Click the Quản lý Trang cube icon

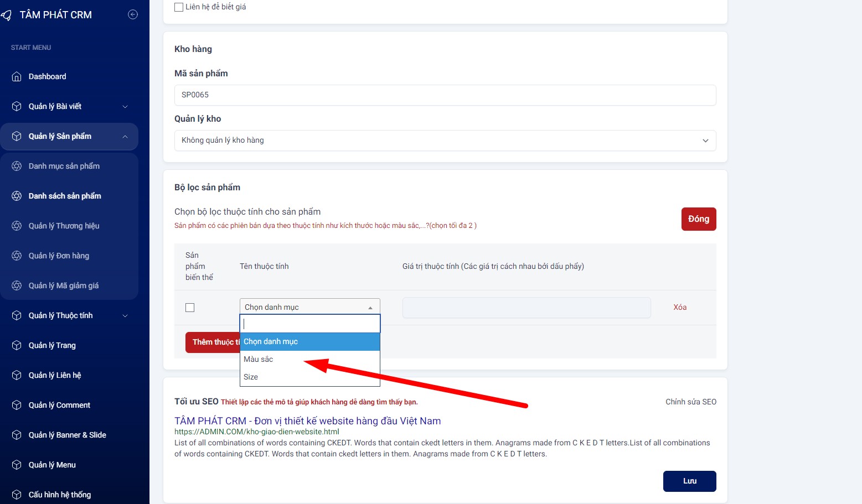pos(17,346)
